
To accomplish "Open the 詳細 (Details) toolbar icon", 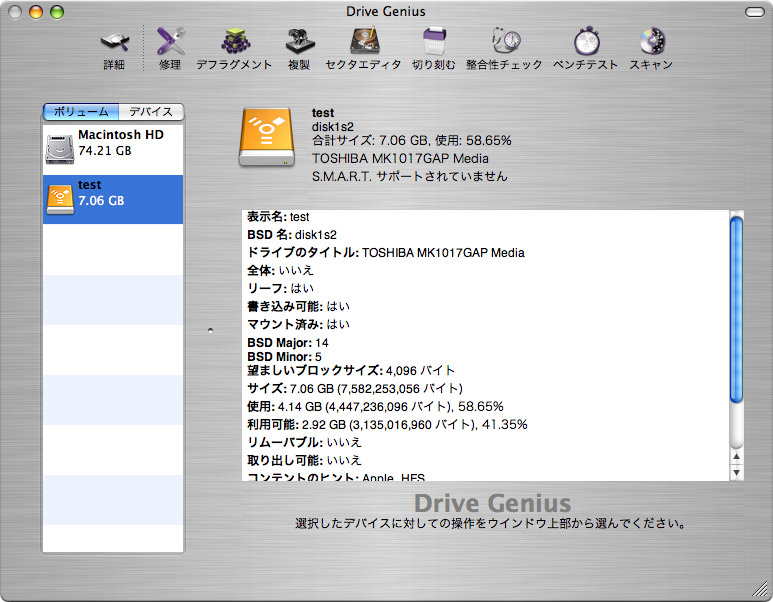I will click(114, 42).
